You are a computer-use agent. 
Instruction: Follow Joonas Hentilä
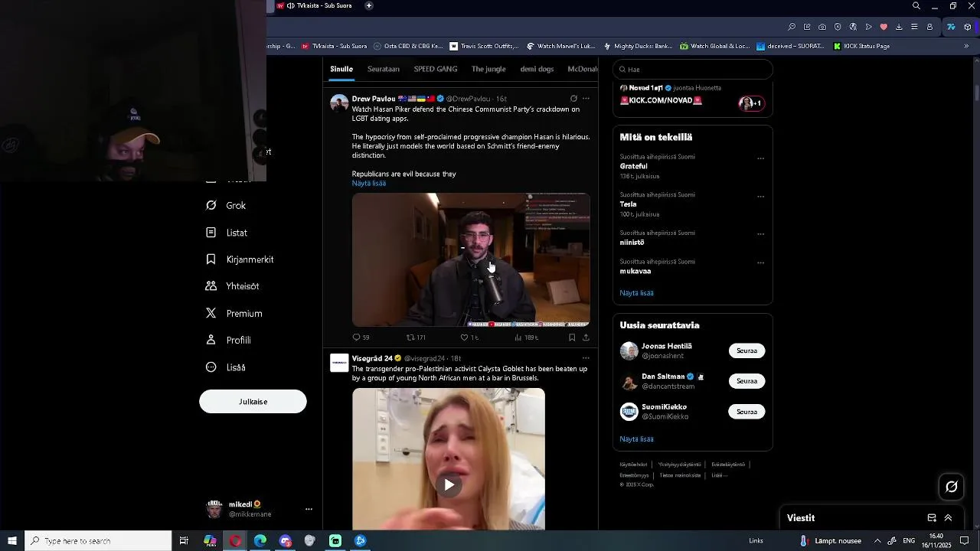(x=746, y=351)
